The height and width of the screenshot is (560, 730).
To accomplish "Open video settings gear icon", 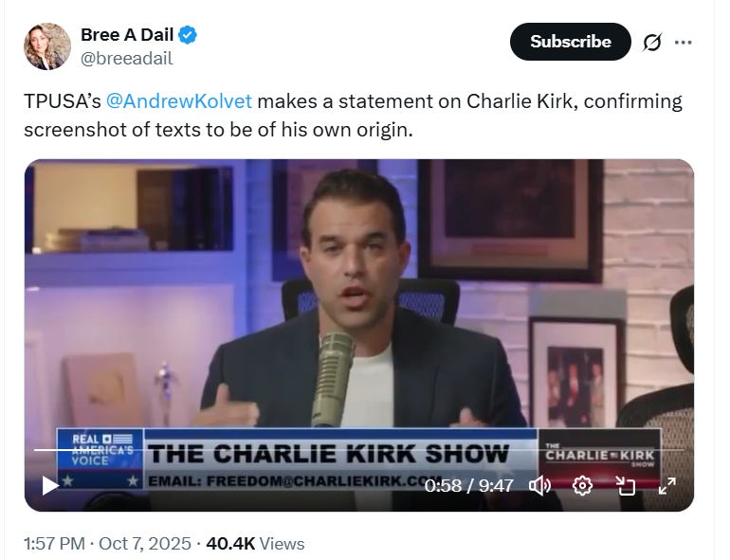I will pyautogui.click(x=582, y=485).
